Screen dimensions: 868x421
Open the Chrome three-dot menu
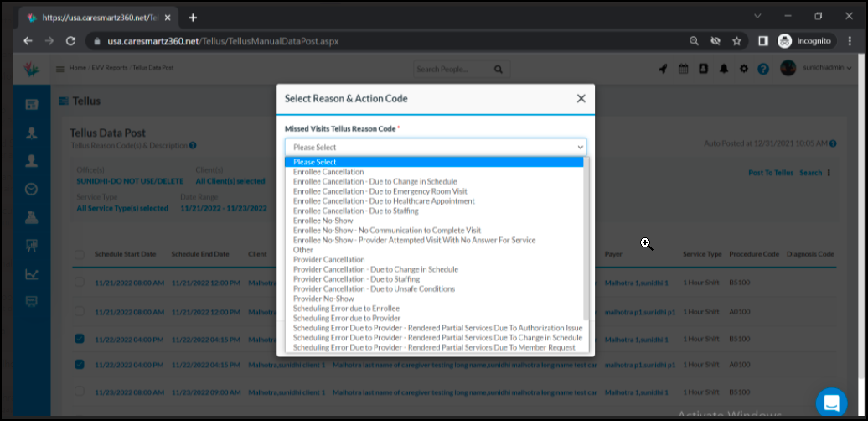coord(850,41)
